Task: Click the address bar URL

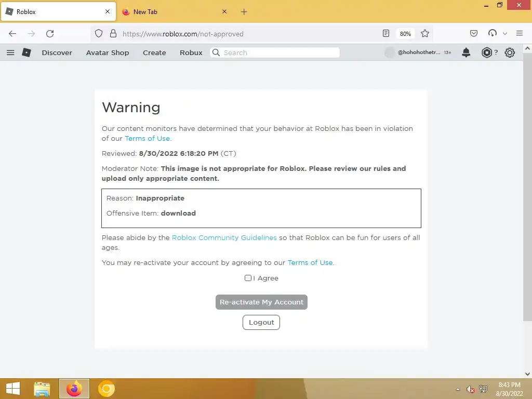Action: pos(183,34)
